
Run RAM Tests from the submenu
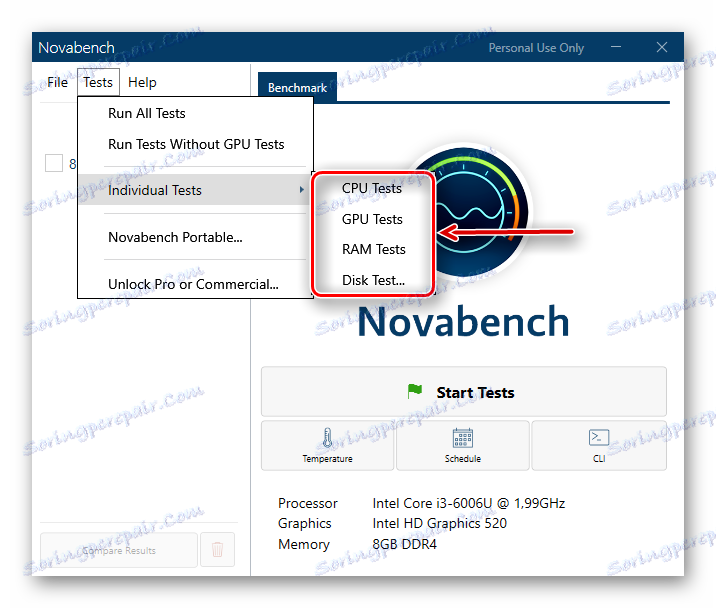point(374,249)
